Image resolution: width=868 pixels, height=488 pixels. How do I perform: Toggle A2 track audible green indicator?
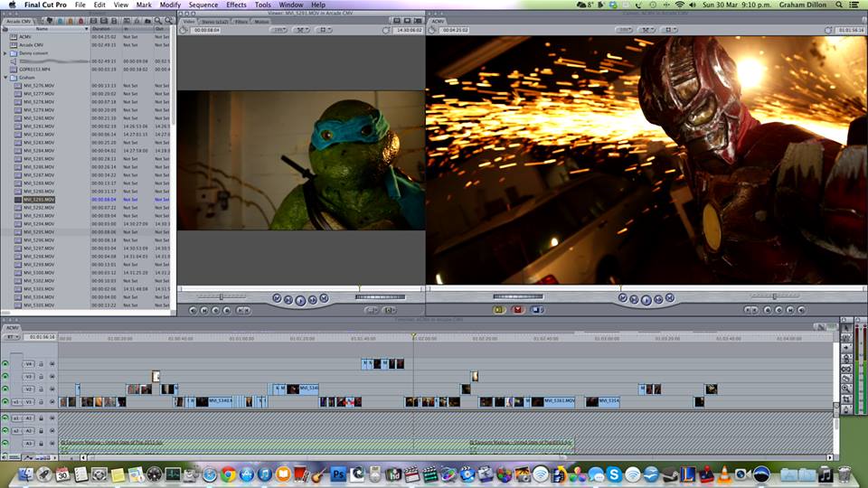point(5,430)
